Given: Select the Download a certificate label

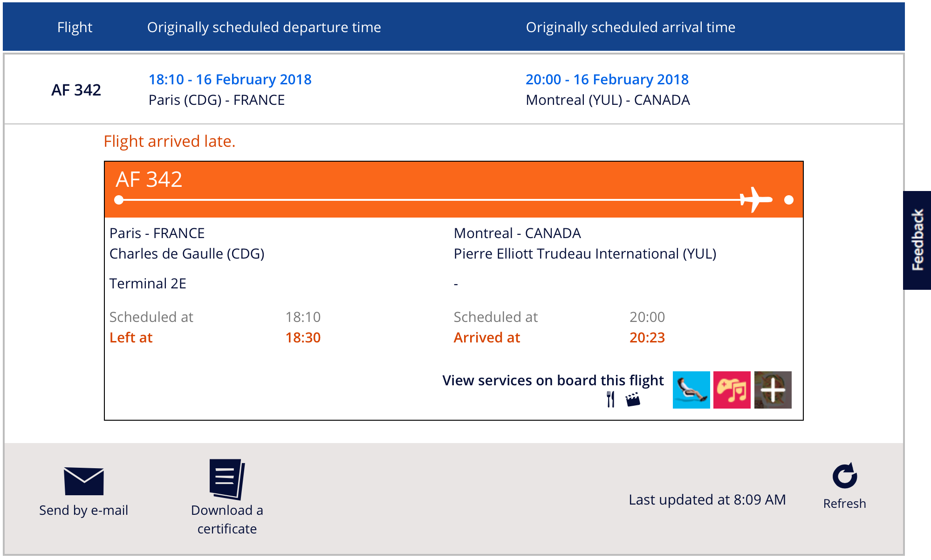Looking at the screenshot, I should click(x=227, y=519).
